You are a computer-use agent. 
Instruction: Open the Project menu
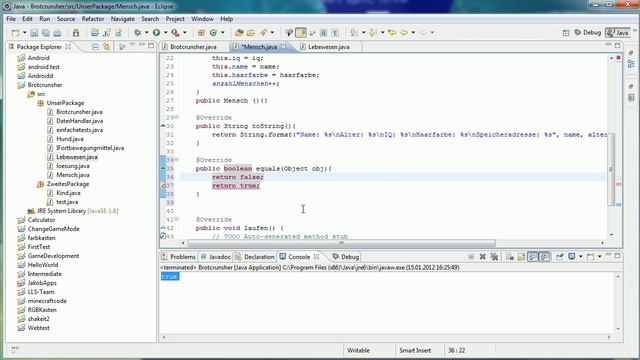(175, 19)
